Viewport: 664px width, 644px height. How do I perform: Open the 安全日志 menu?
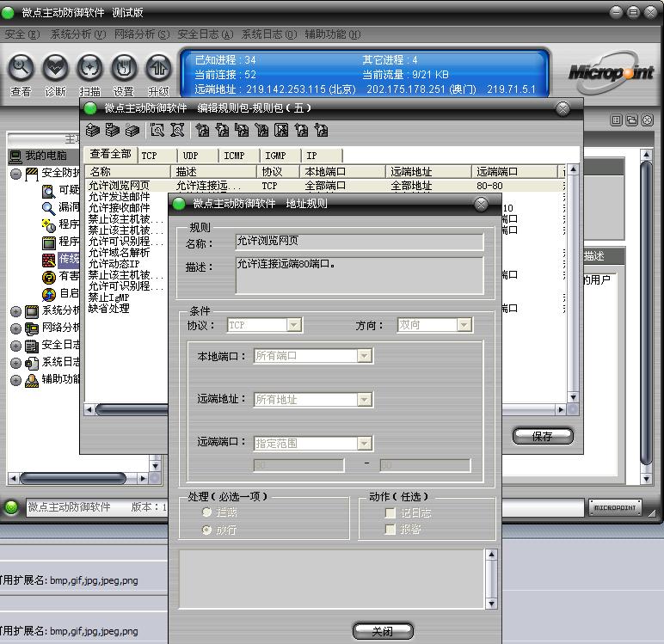pyautogui.click(x=206, y=34)
